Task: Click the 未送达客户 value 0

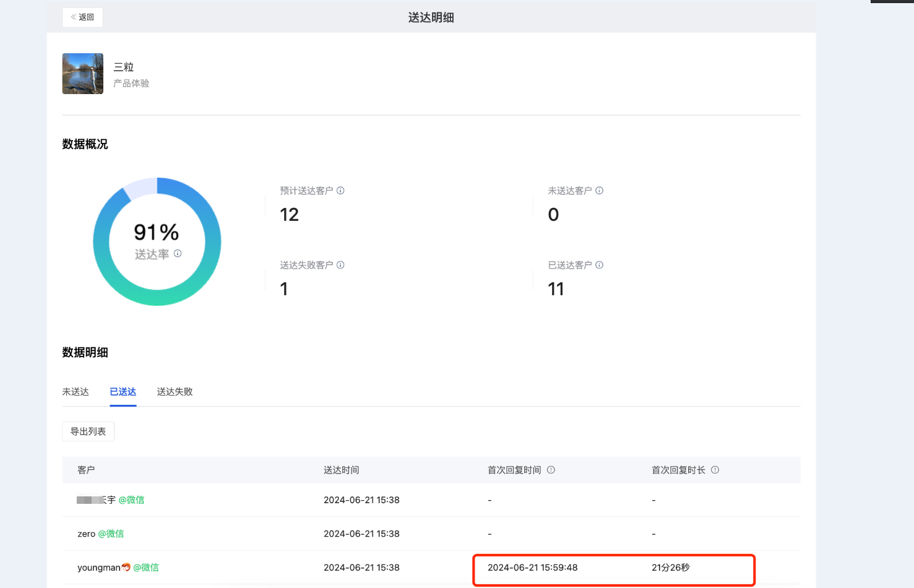Action: [554, 215]
